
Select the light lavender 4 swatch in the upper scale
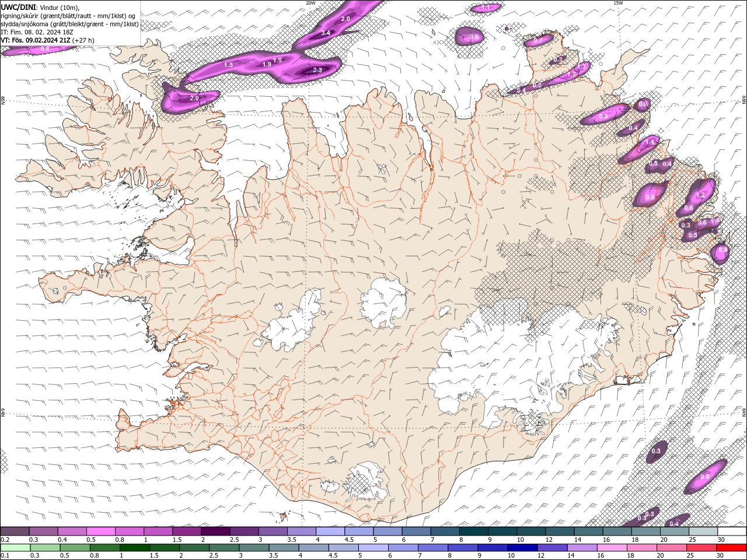330,531
